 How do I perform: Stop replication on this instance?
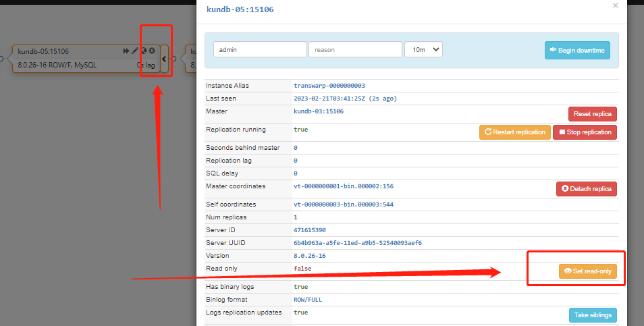point(585,132)
